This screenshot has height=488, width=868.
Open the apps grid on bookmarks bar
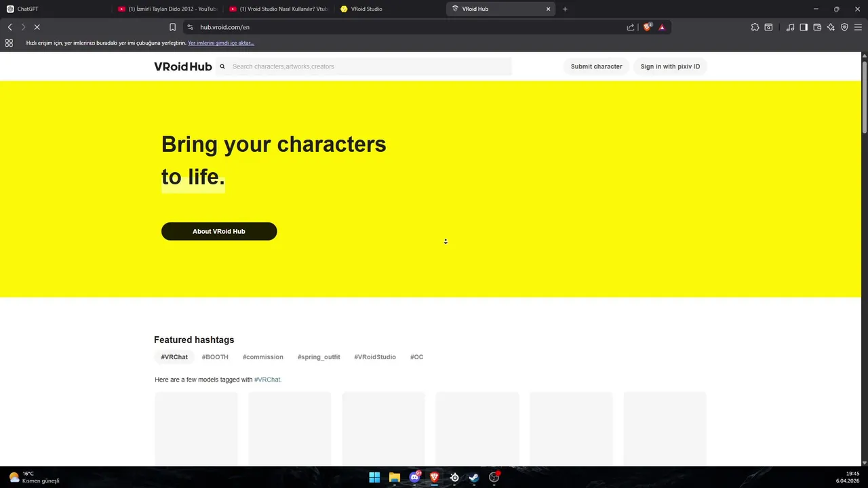[x=9, y=43]
